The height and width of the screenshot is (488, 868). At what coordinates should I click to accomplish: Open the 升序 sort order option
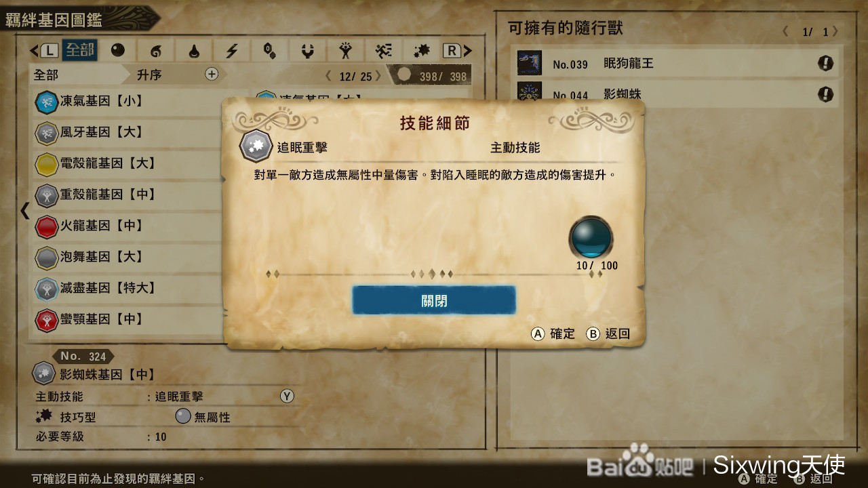click(x=149, y=75)
